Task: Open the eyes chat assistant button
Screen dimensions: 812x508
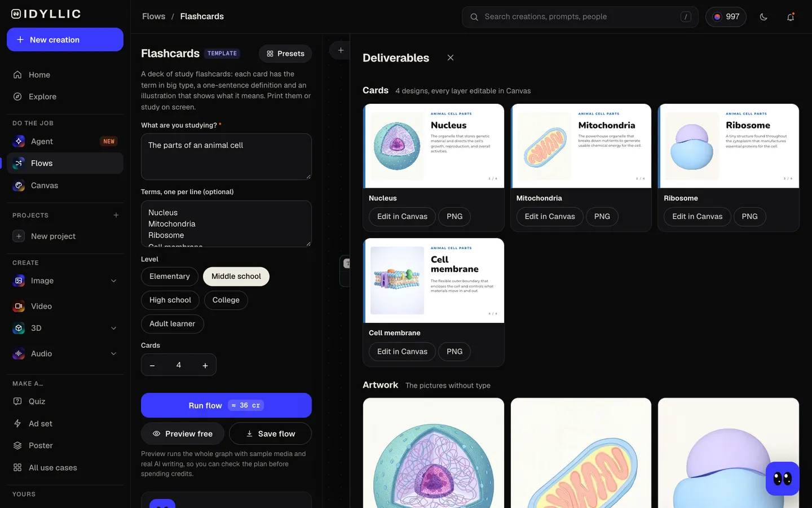Action: point(783,479)
